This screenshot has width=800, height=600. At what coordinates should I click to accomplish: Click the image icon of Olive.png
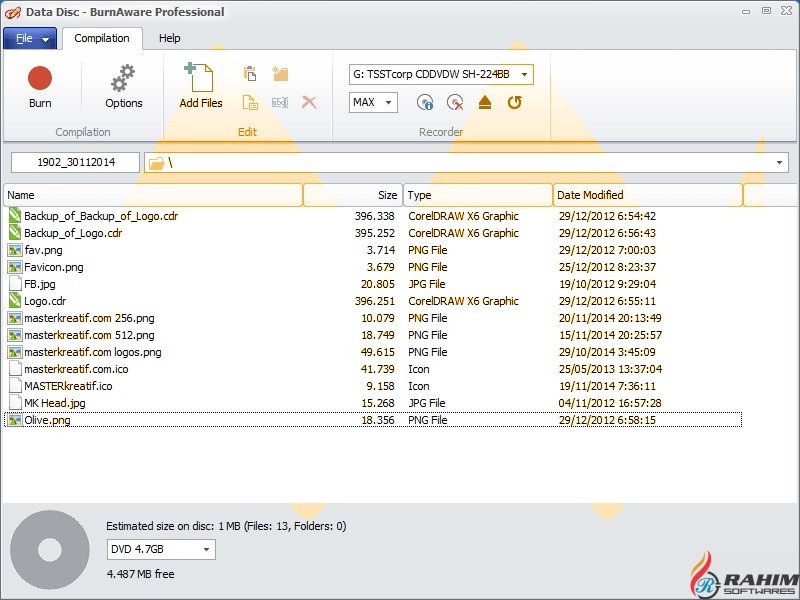coord(15,420)
